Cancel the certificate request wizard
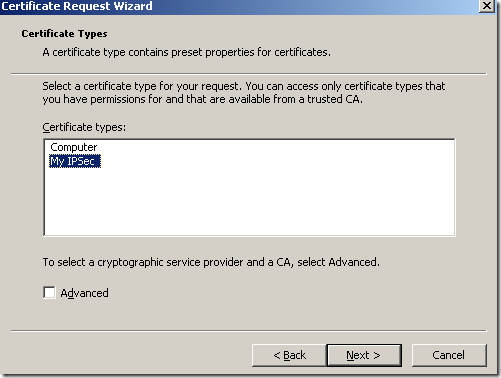Screen dimensions: 501x378 (x=449, y=355)
